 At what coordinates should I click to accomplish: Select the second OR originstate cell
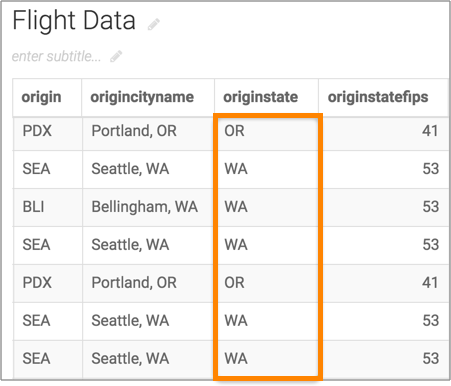[234, 283]
